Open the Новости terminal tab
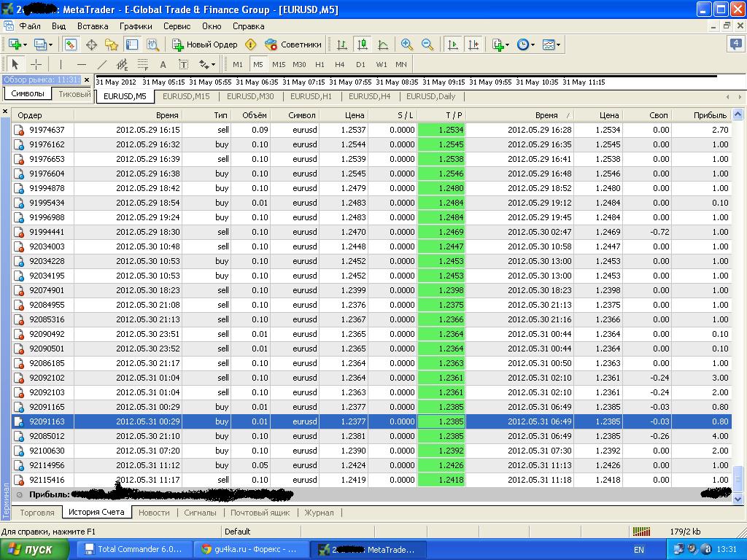The width and height of the screenshot is (747, 560). click(x=154, y=513)
